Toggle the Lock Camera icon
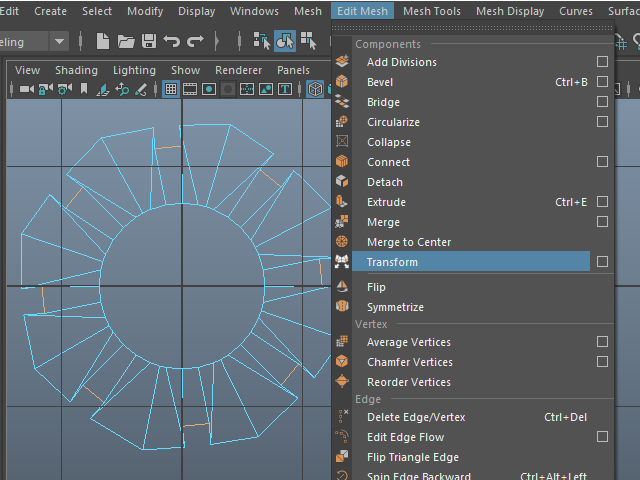640x480 pixels. [x=46, y=89]
